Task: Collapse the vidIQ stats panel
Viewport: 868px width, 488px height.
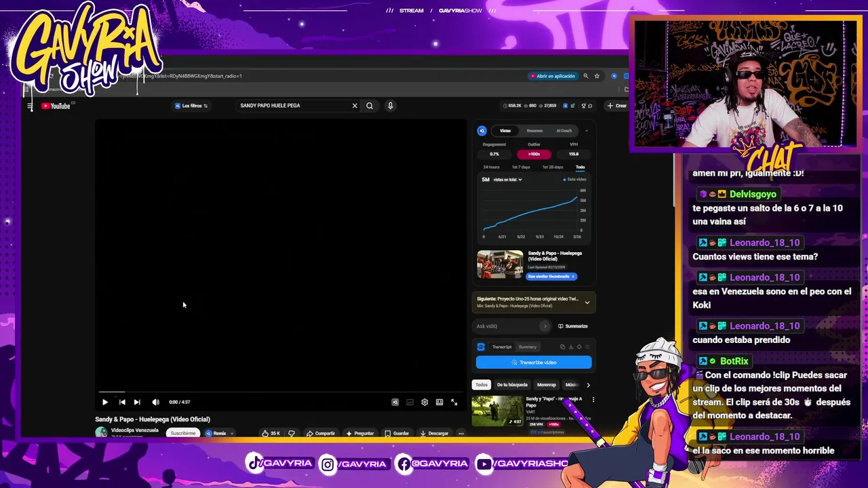Action: coord(587,131)
